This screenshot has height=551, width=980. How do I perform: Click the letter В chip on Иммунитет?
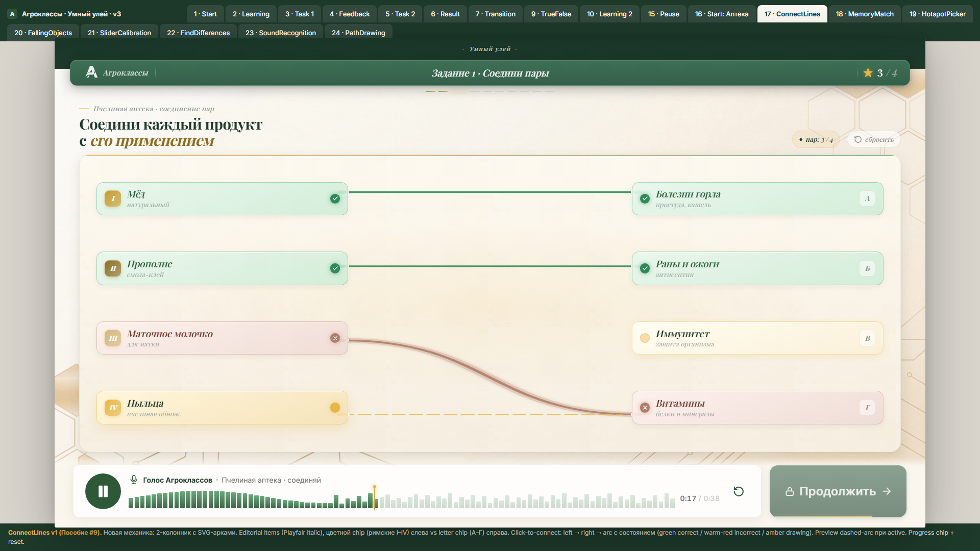click(x=867, y=338)
